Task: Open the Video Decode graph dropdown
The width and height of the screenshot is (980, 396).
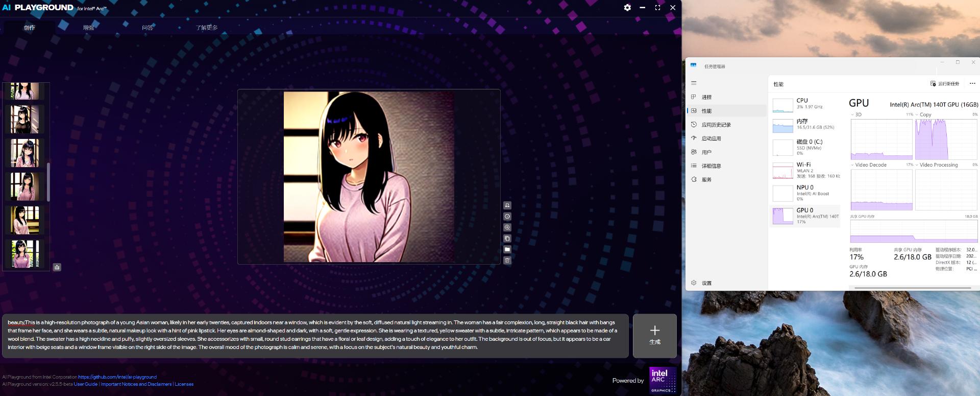Action: (869, 165)
